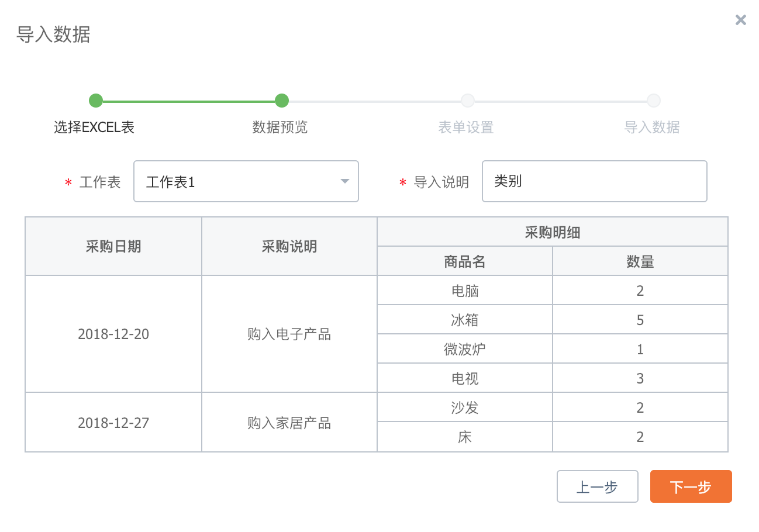759x532 pixels.
Task: Proceed with 下一步 button
Action: click(x=691, y=486)
